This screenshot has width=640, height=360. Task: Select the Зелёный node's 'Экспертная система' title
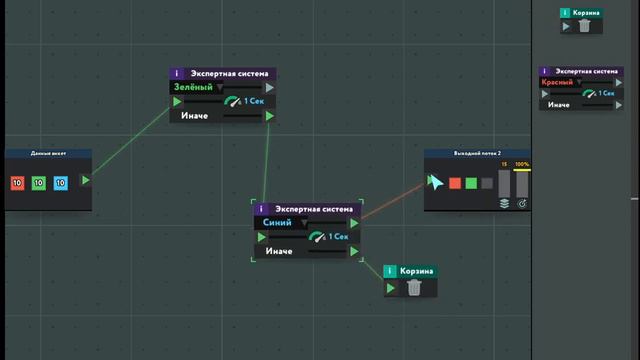229,73
